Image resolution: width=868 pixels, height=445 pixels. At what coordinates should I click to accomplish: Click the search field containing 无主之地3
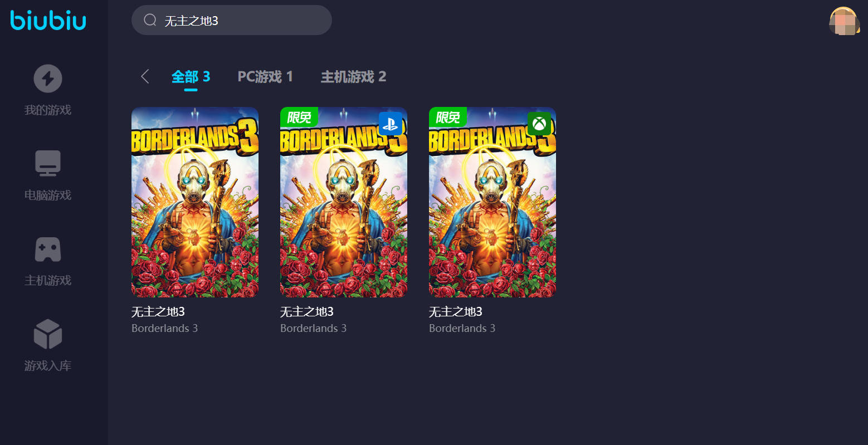point(232,20)
